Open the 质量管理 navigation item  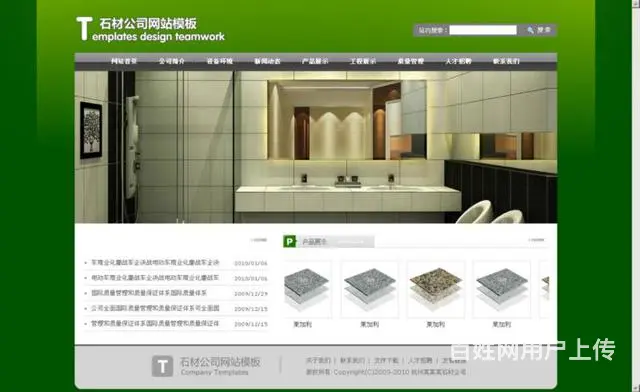tap(411, 61)
